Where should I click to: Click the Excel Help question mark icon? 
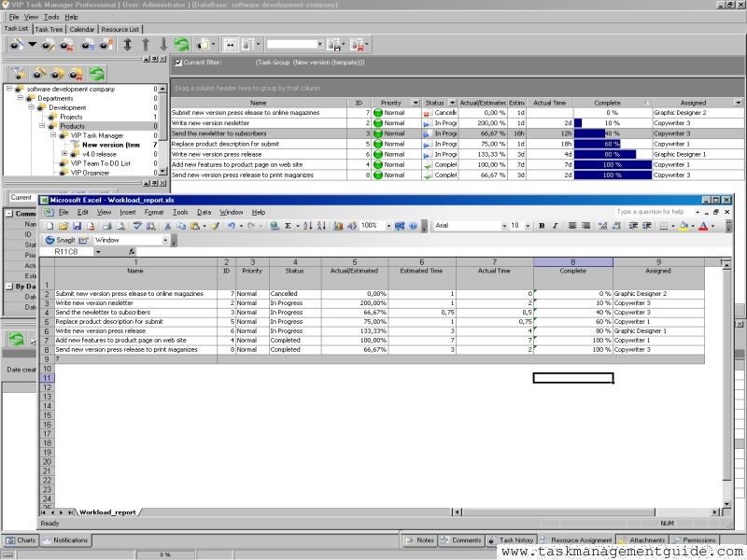tap(413, 226)
